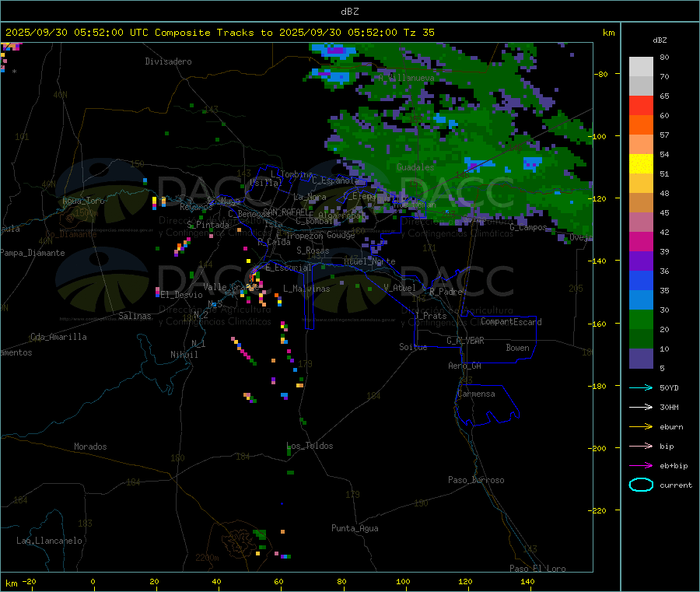
Task: Click the 'Paso_El_Loro' map label
Action: (x=537, y=569)
